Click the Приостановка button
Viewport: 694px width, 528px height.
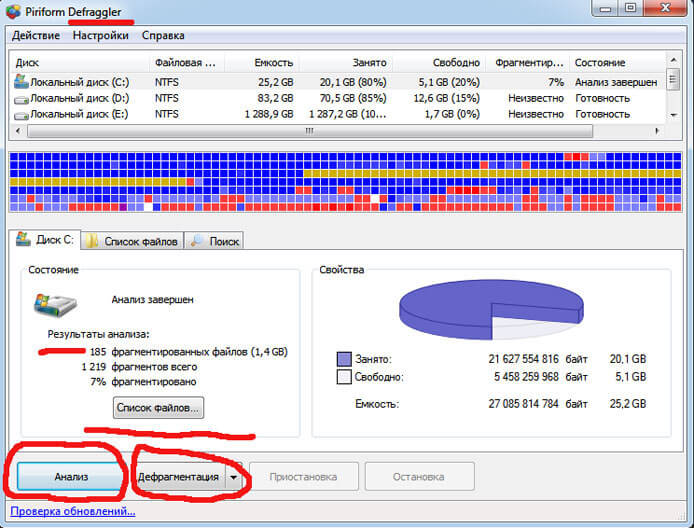[304, 477]
